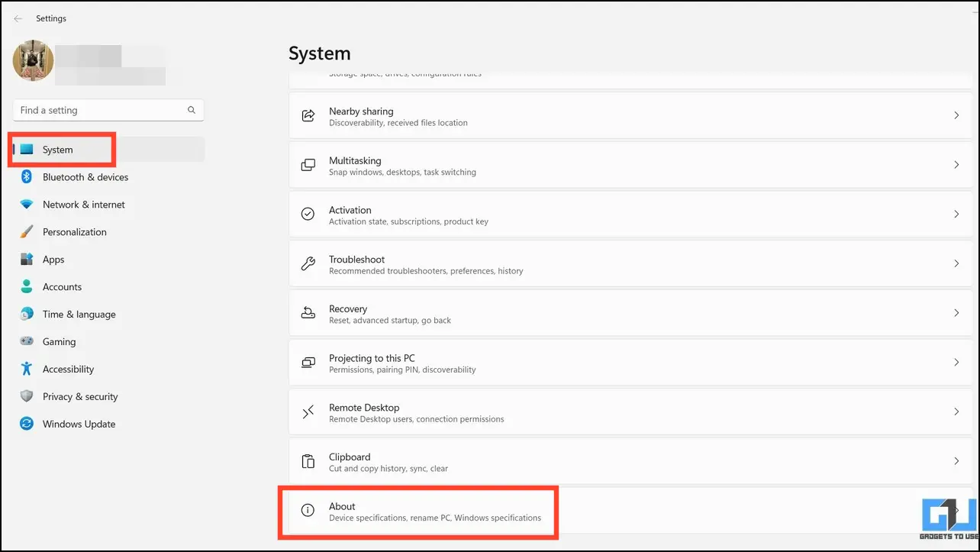Open the Apps settings page
This screenshot has height=552, width=980.
[108, 260]
